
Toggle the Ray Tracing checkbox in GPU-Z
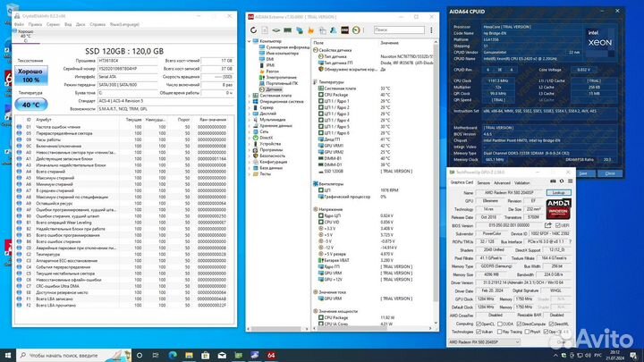(499, 332)
